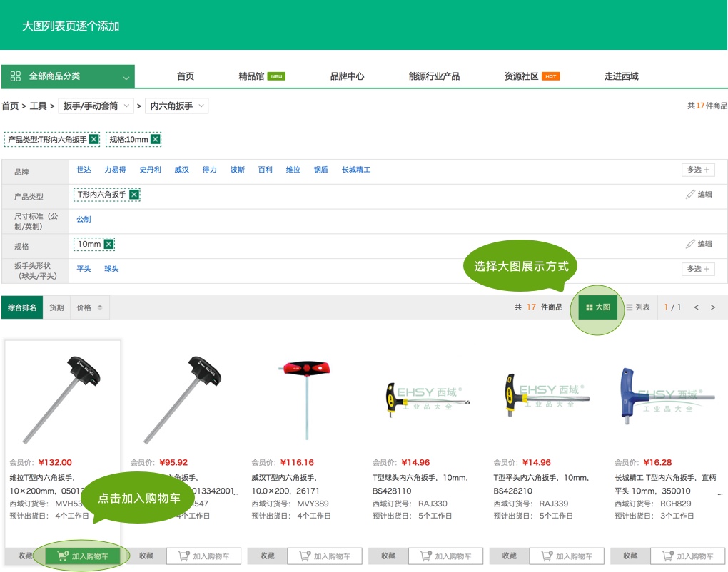This screenshot has width=728, height=572.
Task: Go to previous results page arrow
Action: (x=696, y=307)
